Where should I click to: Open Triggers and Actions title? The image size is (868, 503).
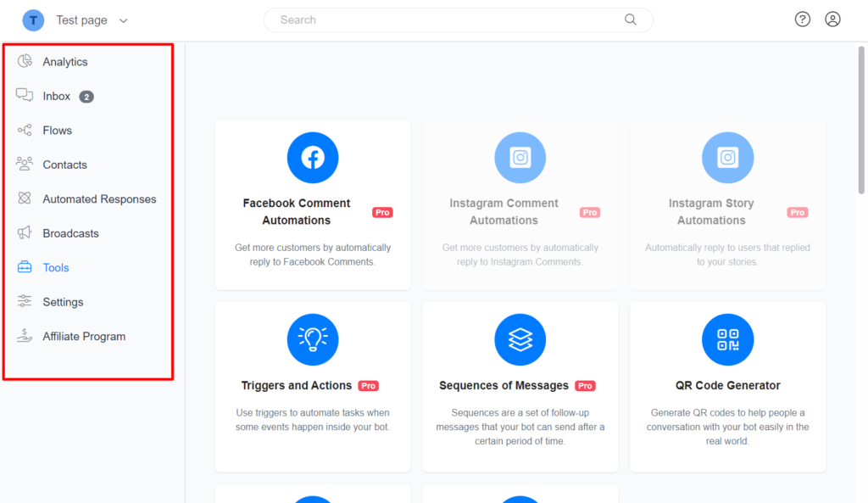[296, 385]
